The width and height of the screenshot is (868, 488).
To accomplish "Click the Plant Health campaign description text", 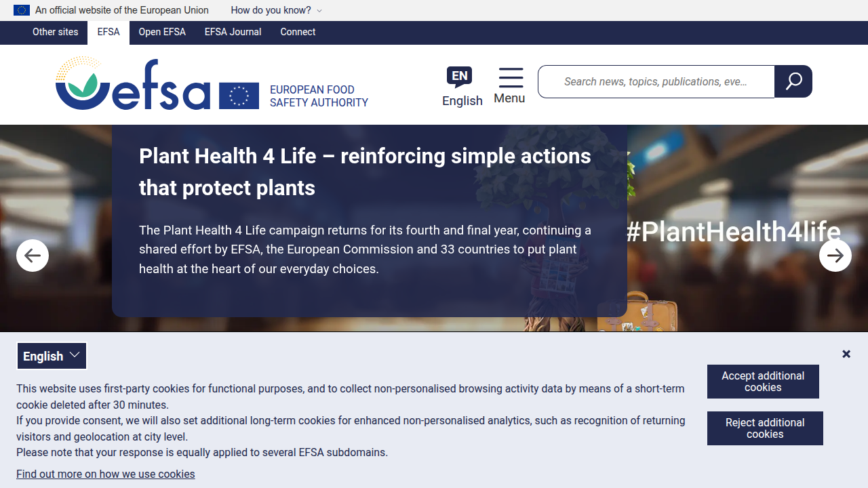I will pos(365,249).
